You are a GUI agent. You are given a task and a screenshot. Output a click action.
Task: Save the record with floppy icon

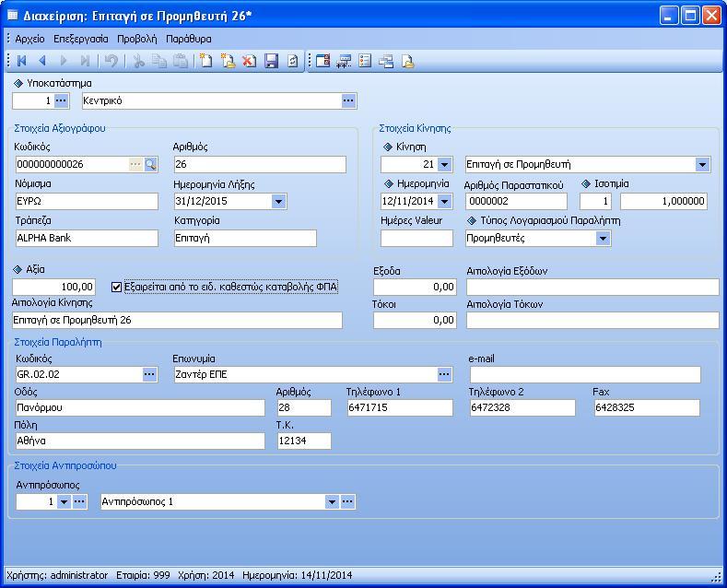271,61
